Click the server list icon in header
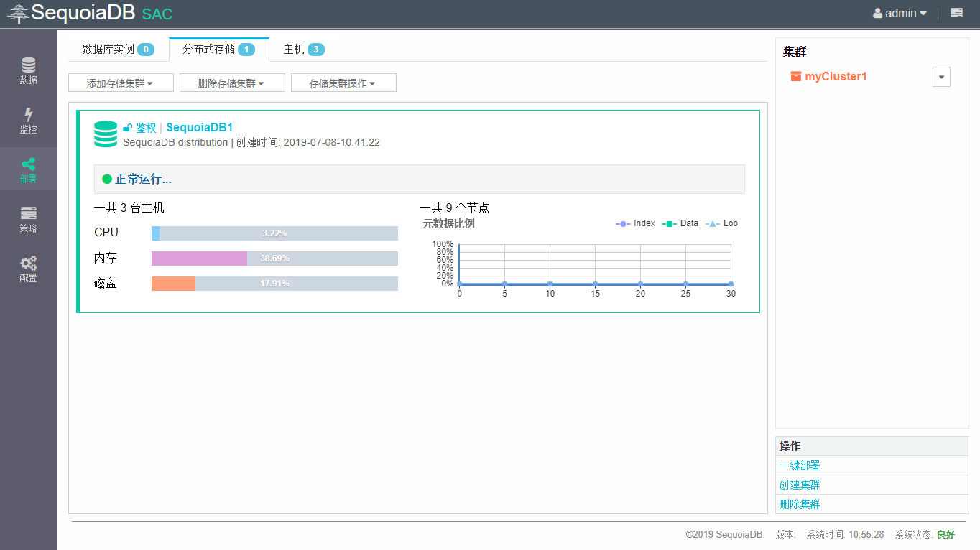The height and width of the screenshot is (550, 980). [956, 13]
